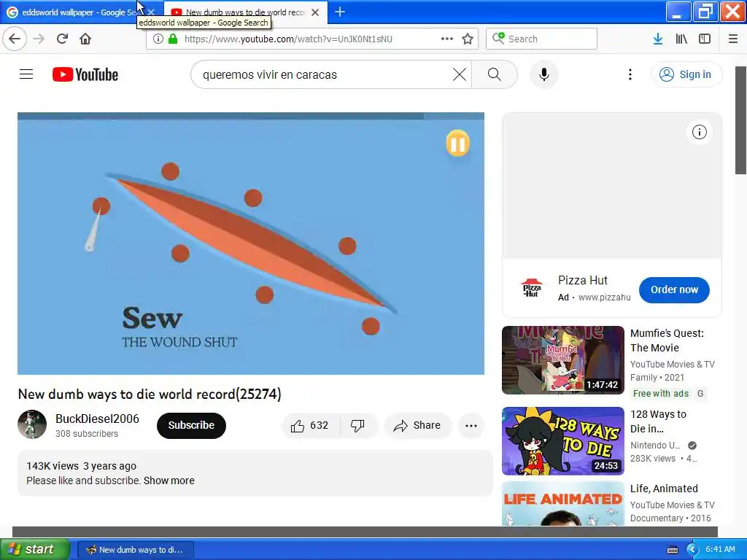Image resolution: width=747 pixels, height=560 pixels.
Task: Bookmark this page with the star icon
Action: coord(468,39)
